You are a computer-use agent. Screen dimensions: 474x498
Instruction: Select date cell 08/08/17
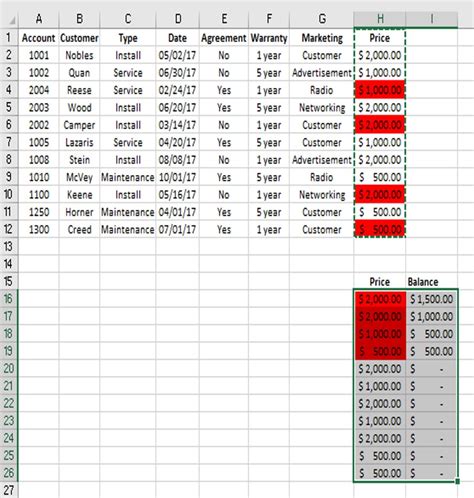coord(178,160)
